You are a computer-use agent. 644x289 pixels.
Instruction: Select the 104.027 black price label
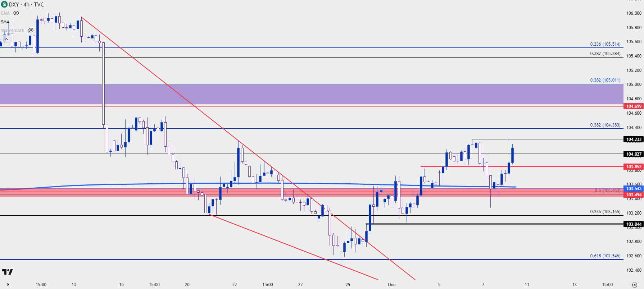coord(634,154)
